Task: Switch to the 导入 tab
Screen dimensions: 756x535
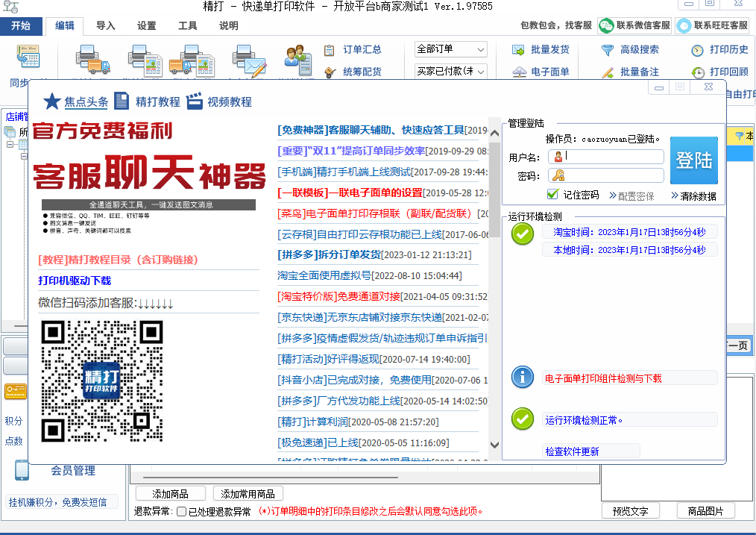Action: (106, 25)
